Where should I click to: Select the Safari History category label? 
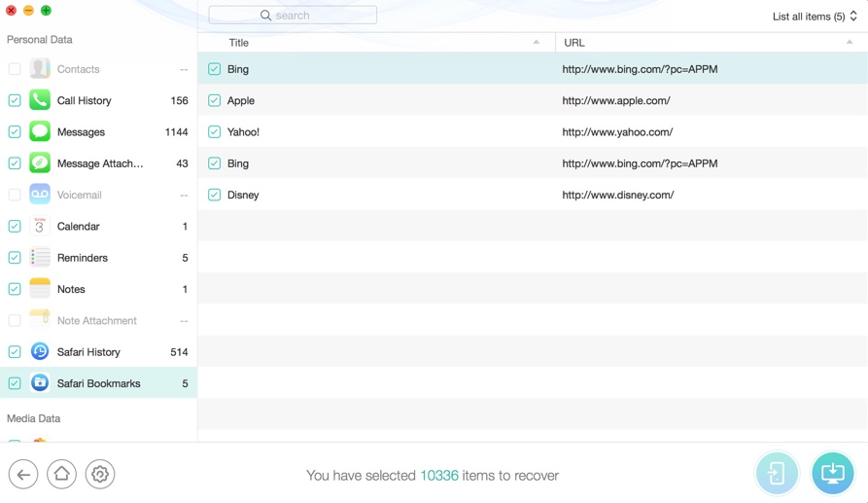point(88,352)
